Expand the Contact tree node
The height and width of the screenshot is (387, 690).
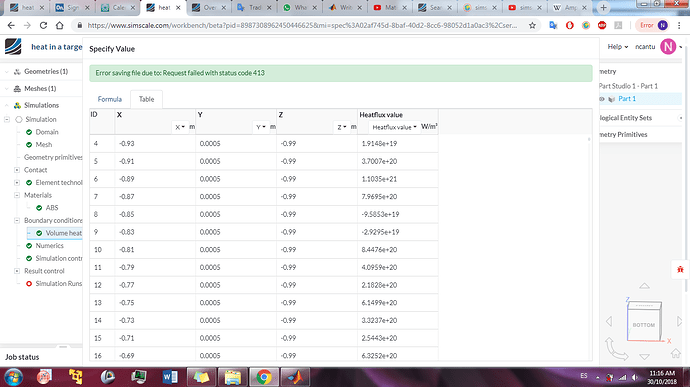tap(17, 170)
